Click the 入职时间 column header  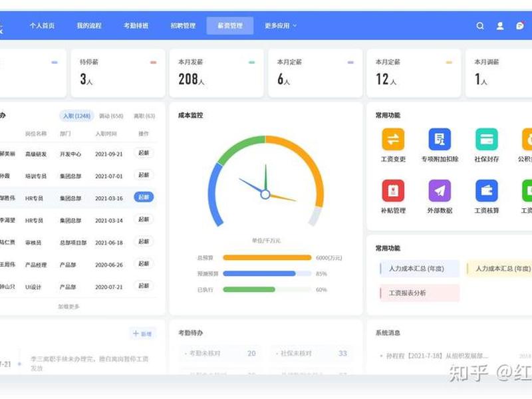(x=106, y=134)
